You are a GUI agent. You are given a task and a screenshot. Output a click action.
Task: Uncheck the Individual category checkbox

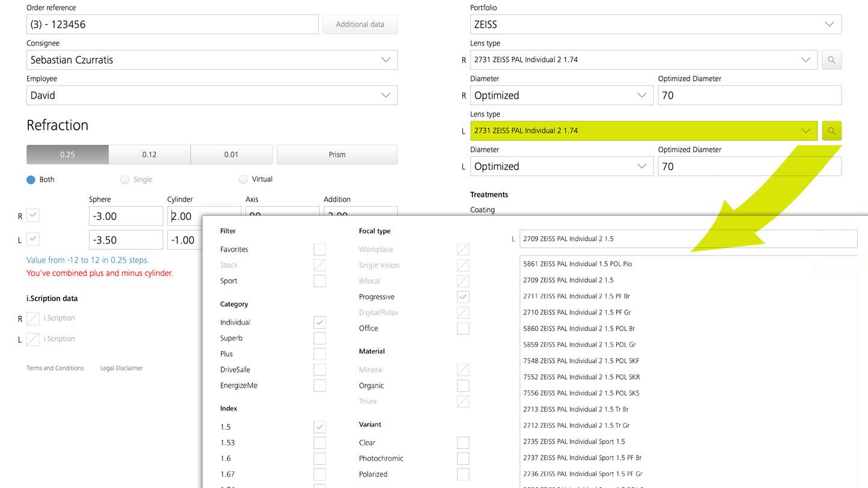[x=320, y=323]
